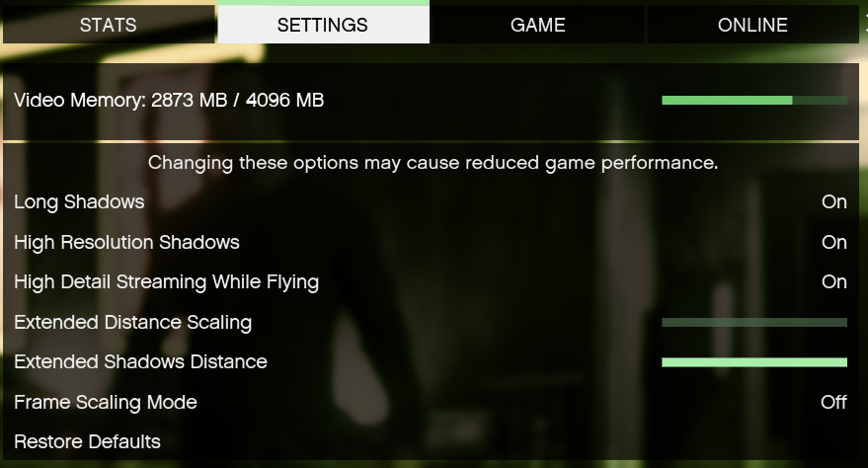Screen dimensions: 868x468
Task: Switch to the STATS tab
Action: pos(109,25)
